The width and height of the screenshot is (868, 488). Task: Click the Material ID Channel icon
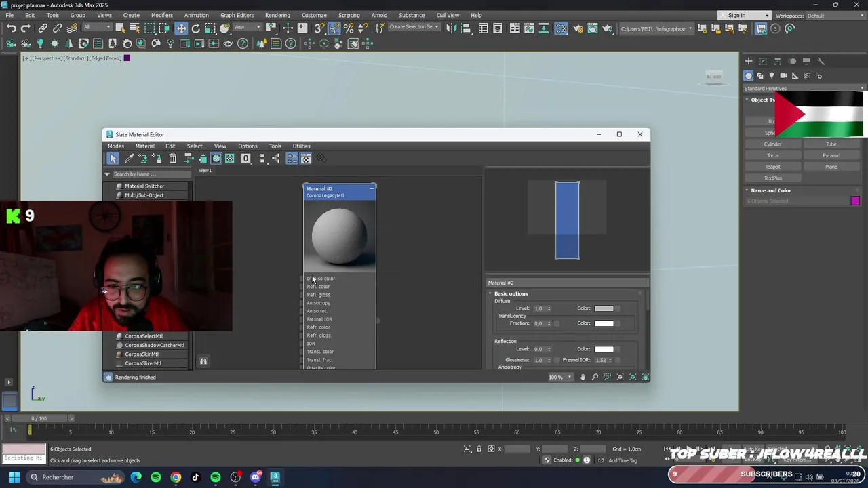[x=246, y=159]
